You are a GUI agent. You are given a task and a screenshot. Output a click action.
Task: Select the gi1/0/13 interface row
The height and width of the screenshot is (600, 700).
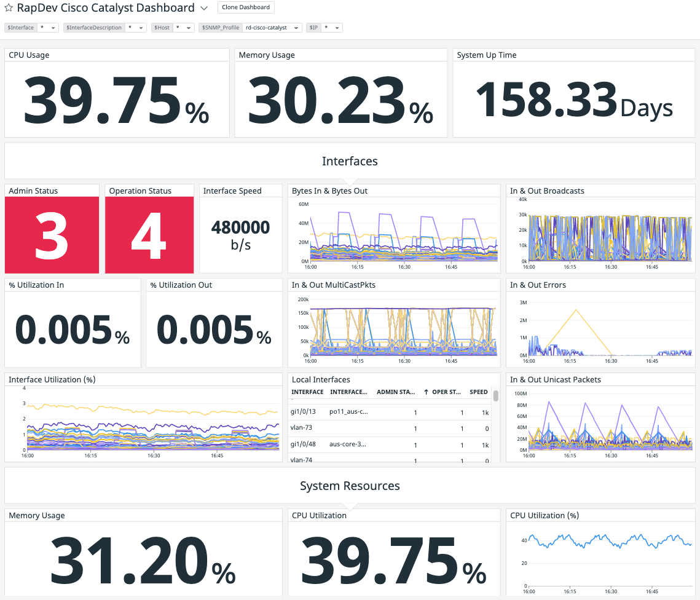click(390, 412)
